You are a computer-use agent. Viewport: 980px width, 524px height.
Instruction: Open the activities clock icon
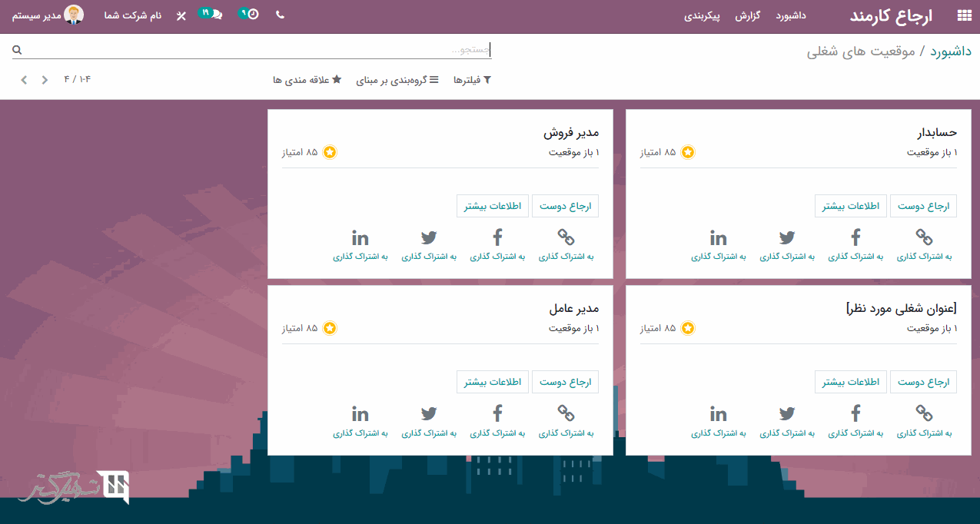[x=251, y=15]
